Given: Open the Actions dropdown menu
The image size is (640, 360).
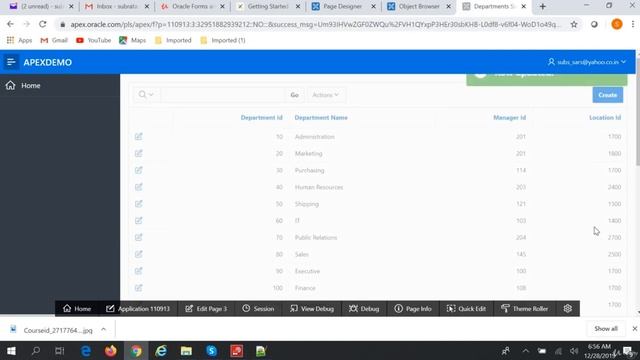Looking at the screenshot, I should click(x=325, y=95).
